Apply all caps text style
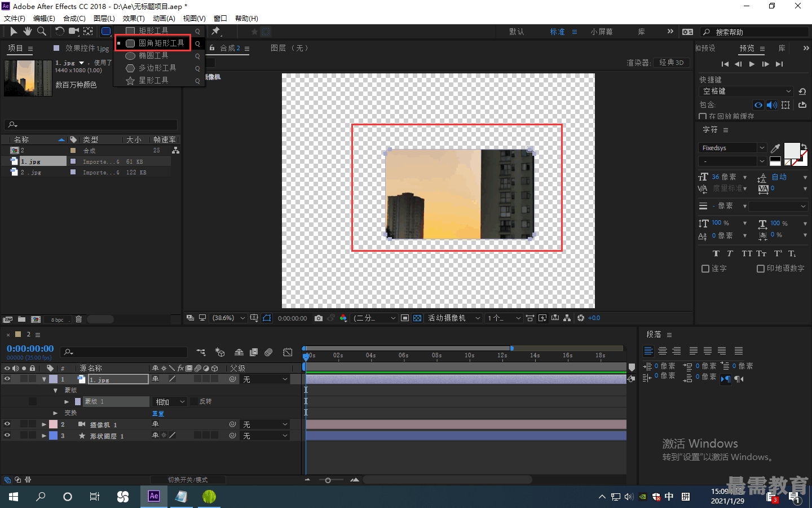This screenshot has height=508, width=812. point(747,253)
